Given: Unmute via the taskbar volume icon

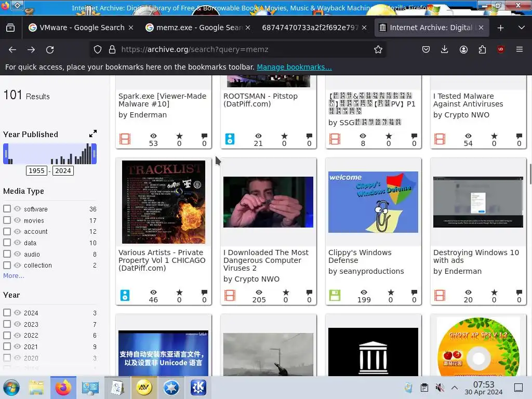Looking at the screenshot, I should 440,388.
